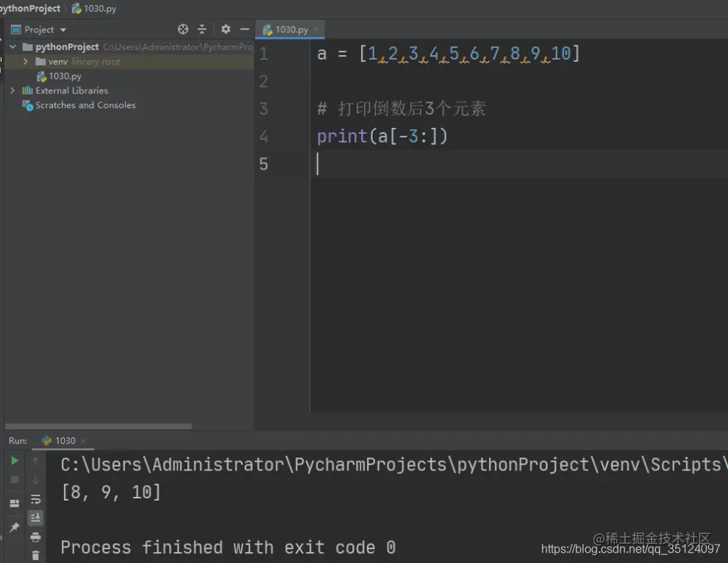Close the 1030.py editor tab
728x563 pixels.
coord(316,29)
